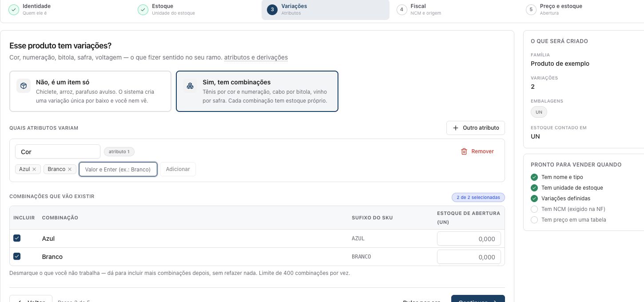Click the Branco combination name in the table
The image size is (644, 302).
point(52,257)
